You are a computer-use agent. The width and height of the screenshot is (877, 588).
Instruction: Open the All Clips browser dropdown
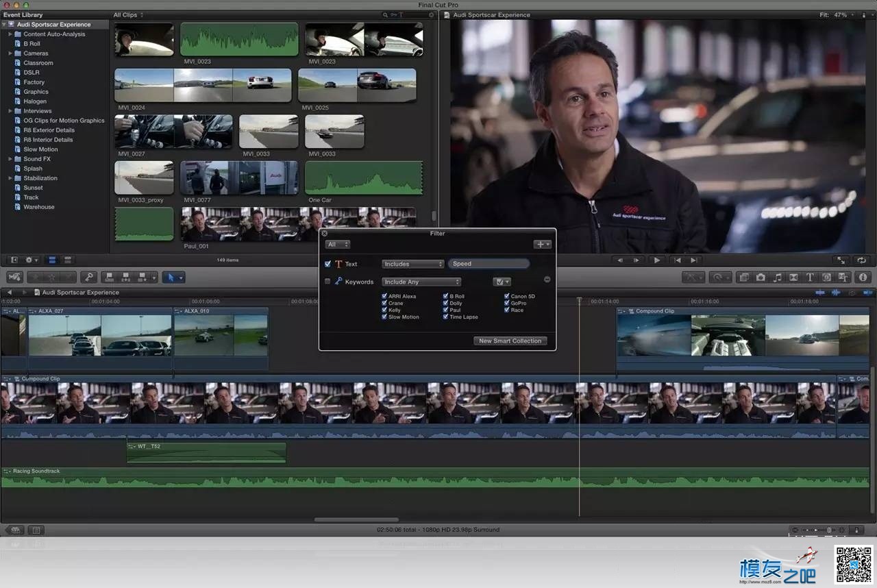(x=129, y=14)
